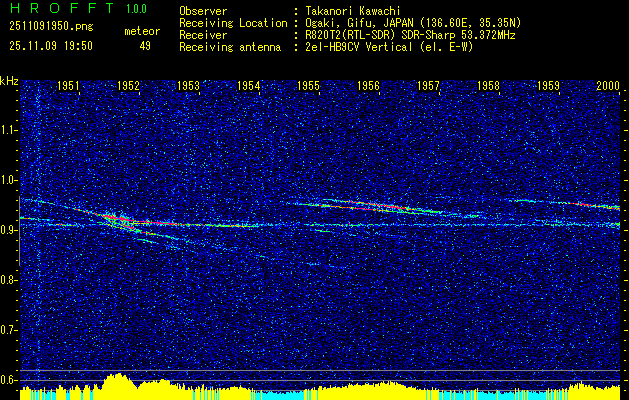The width and height of the screenshot is (629, 400).
Task: Click the 1.1 kHz axis label
Action: pos(8,130)
